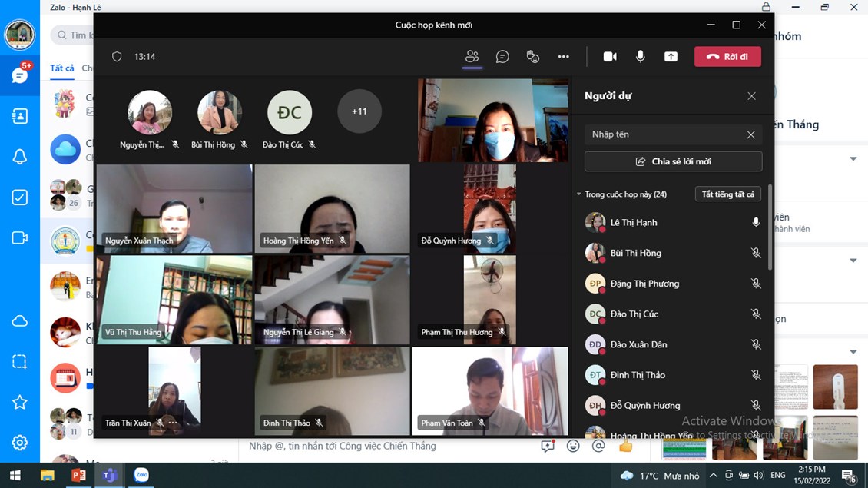Select the 'Tất cả' tab in Zalo
The width and height of the screenshot is (868, 488).
point(62,68)
